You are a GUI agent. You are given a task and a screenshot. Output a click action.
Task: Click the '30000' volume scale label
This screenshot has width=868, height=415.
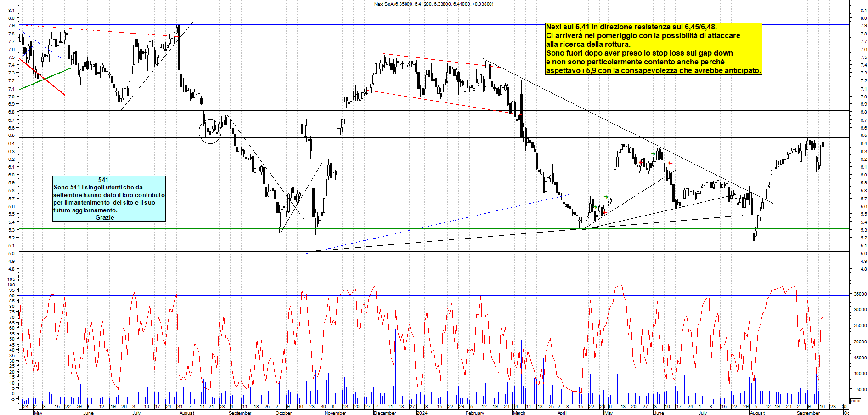click(x=860, y=310)
